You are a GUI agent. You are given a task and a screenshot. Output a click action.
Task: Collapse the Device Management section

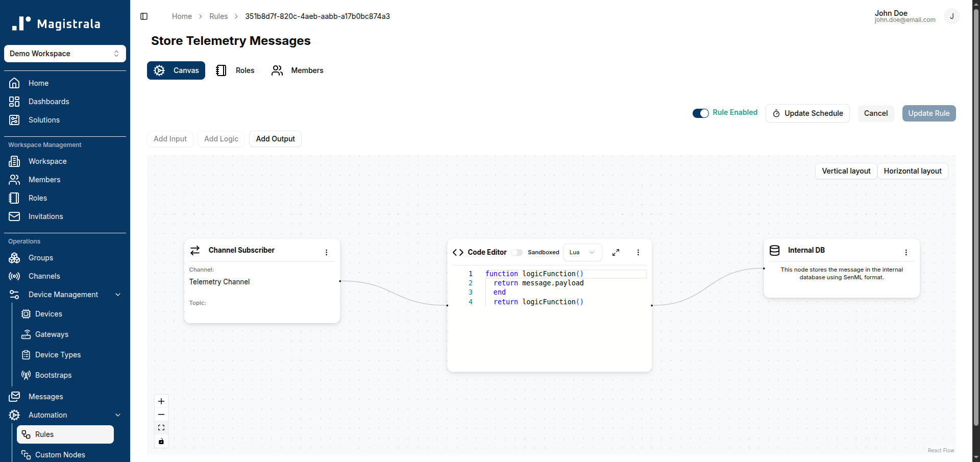[118, 295]
